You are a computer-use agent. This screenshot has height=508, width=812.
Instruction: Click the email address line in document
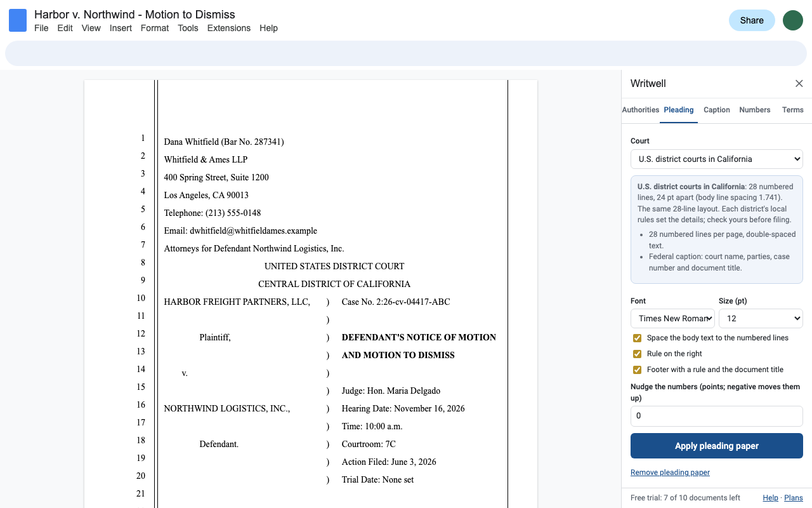(240, 231)
